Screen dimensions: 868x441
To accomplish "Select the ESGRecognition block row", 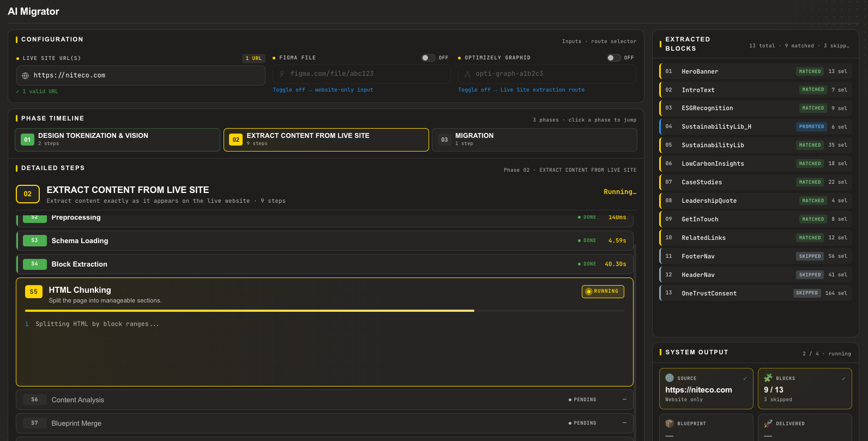I will pos(755,108).
